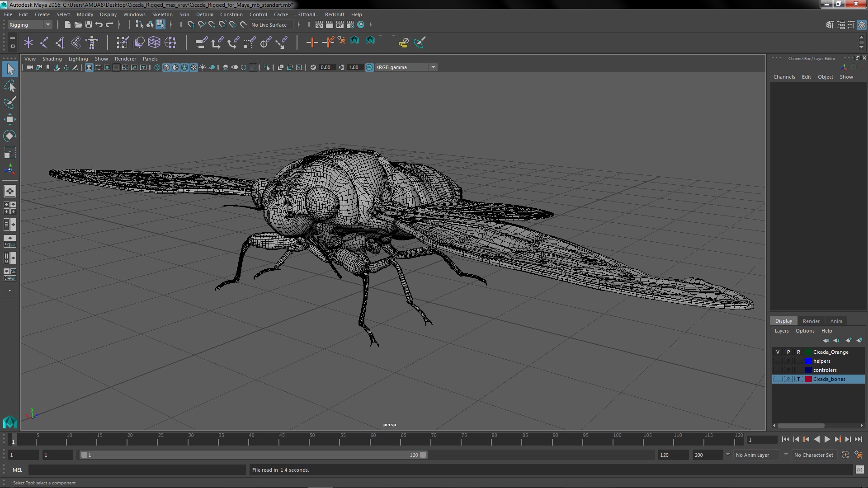
Task: Toggle auto keyframe icon
Action: (x=845, y=455)
